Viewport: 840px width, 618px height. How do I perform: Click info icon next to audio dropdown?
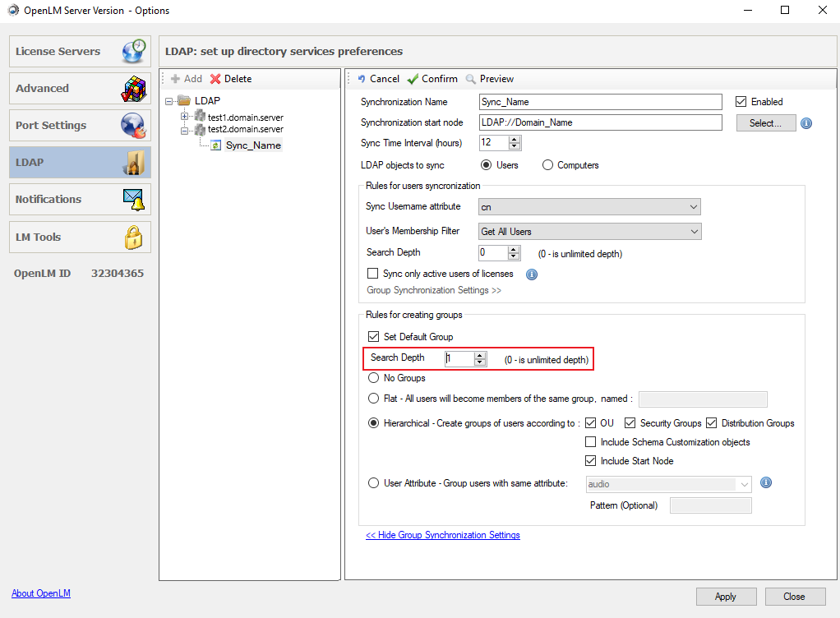(766, 483)
